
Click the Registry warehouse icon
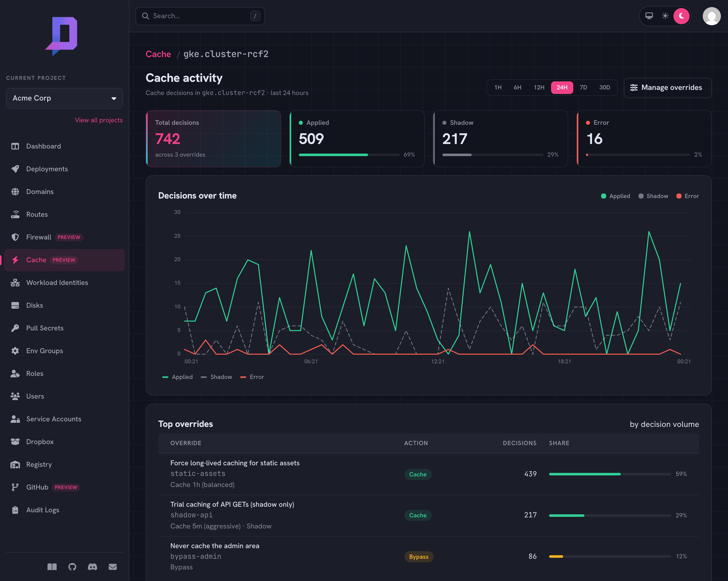coord(15,465)
